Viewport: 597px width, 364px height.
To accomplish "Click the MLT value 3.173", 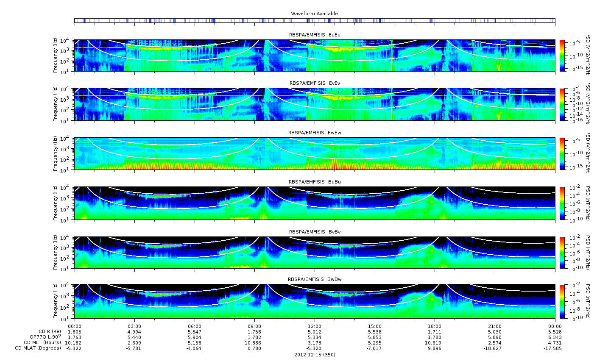I will (x=315, y=342).
